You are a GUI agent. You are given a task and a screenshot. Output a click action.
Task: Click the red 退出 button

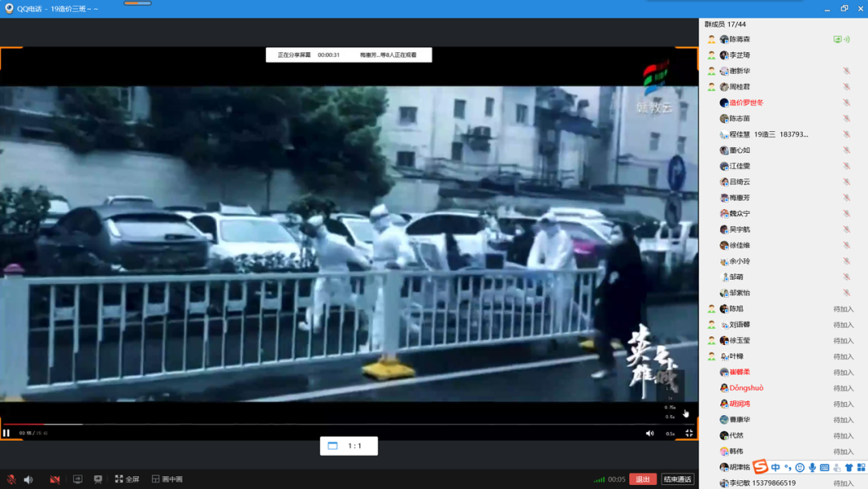click(x=643, y=479)
